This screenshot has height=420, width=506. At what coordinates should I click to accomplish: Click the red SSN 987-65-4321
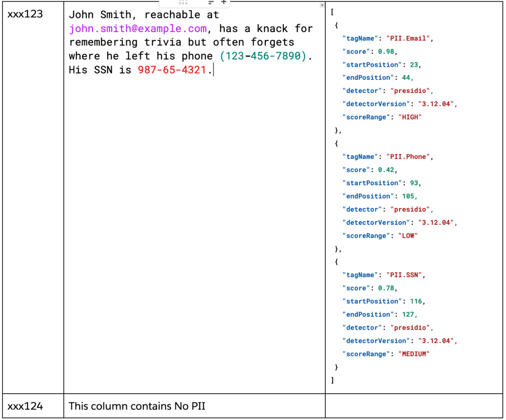click(172, 70)
